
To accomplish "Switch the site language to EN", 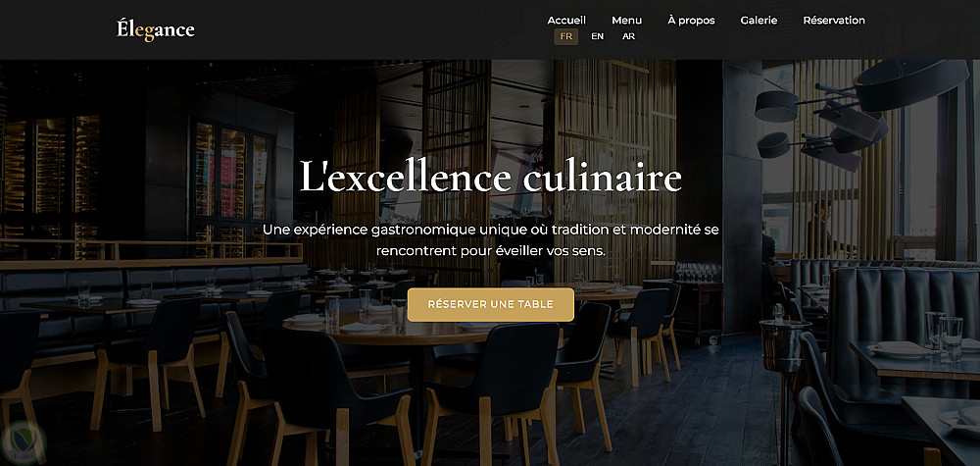I will tap(598, 36).
